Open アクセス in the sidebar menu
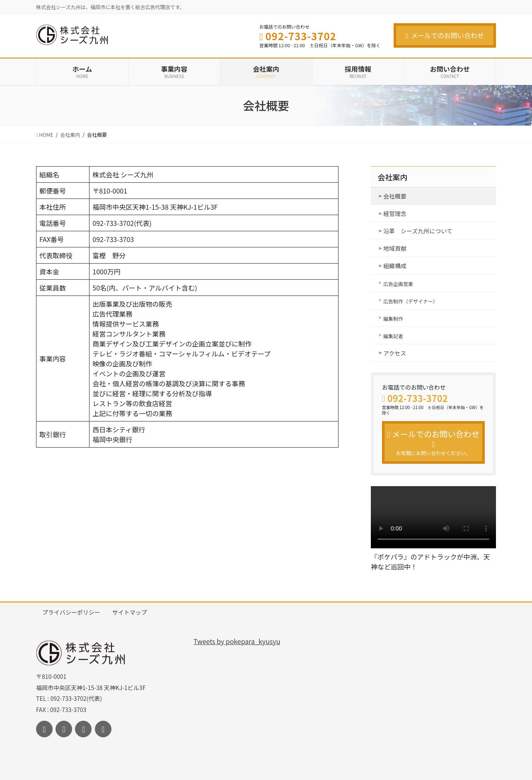The image size is (532, 780). tap(433, 353)
